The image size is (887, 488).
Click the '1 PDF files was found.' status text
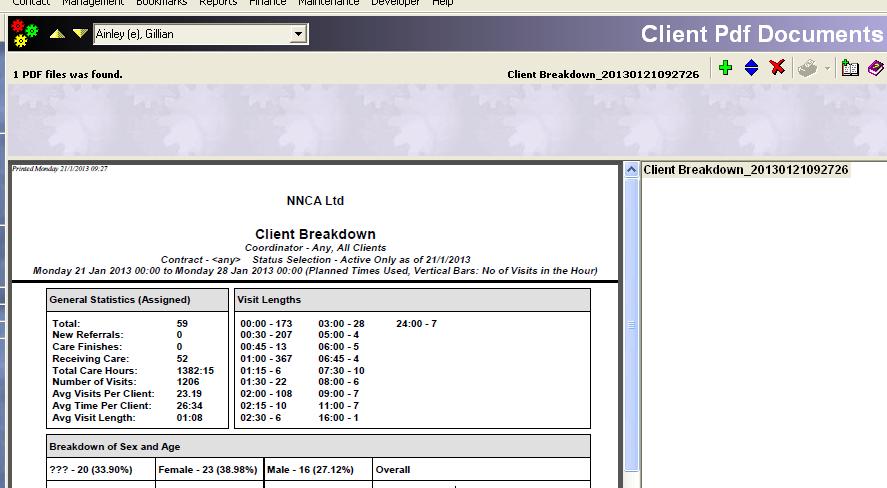pos(67,74)
